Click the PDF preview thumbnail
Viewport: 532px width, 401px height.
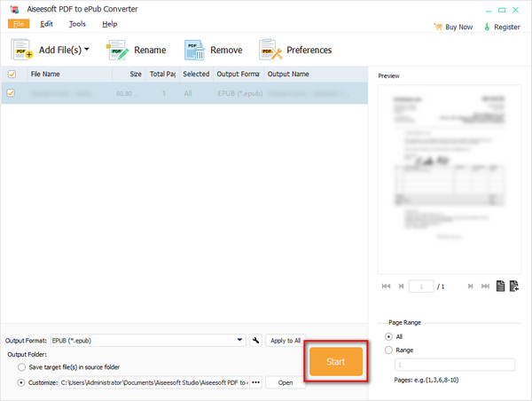click(x=450, y=179)
